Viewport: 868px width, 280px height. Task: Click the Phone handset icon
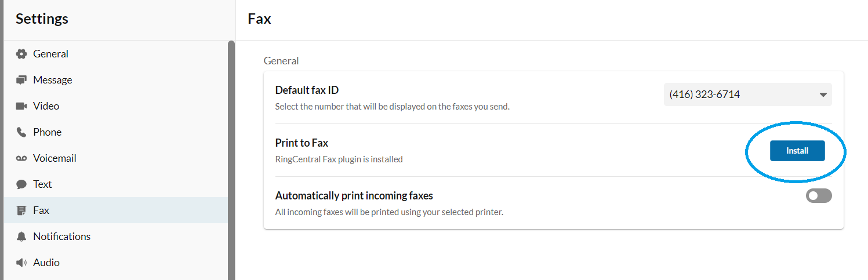click(x=21, y=132)
